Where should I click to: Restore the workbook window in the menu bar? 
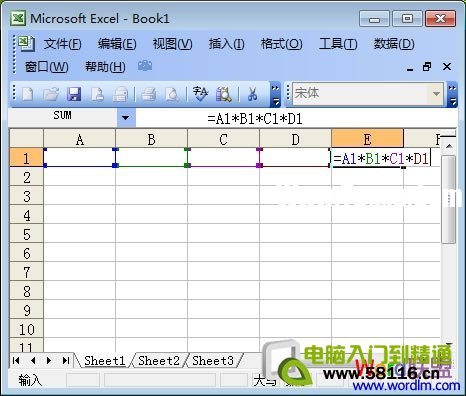[x=427, y=67]
